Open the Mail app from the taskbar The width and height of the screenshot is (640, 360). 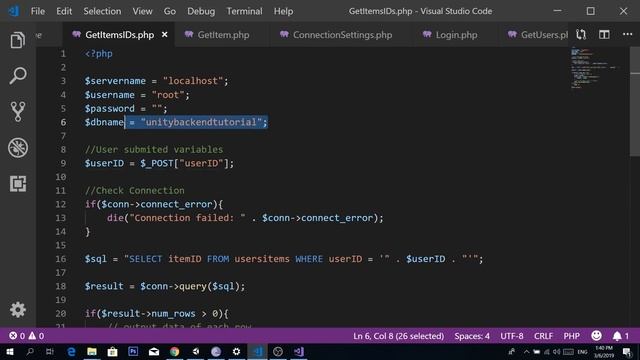tap(154, 351)
